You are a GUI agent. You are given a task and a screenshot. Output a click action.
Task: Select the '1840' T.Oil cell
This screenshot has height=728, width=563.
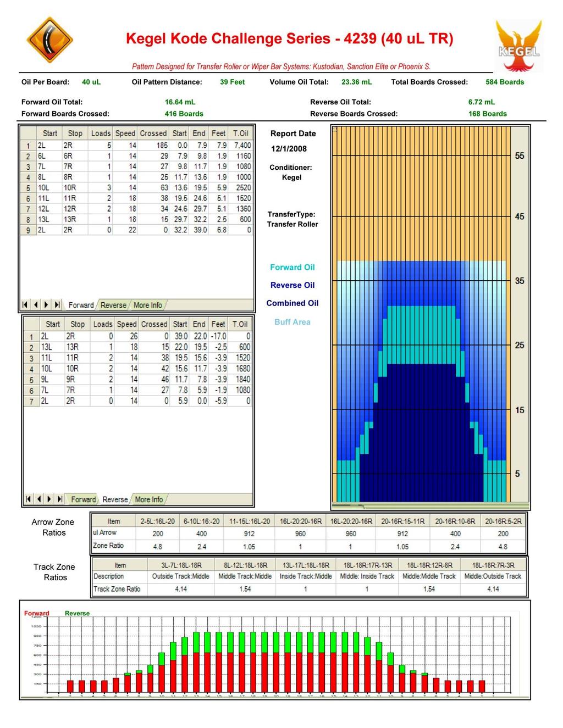click(240, 380)
